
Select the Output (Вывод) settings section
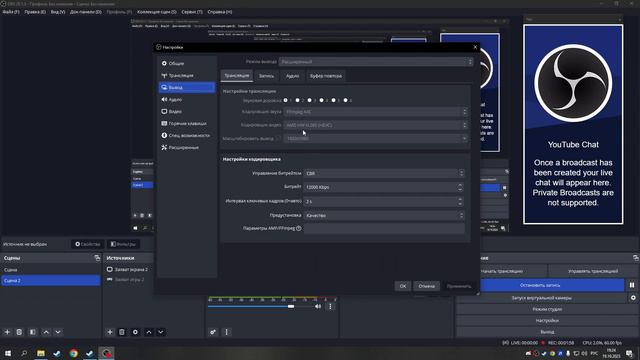click(187, 87)
